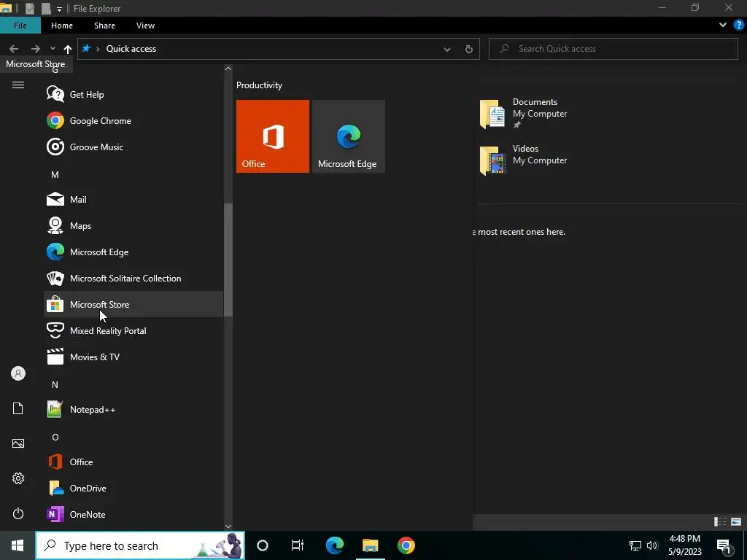
Task: Click the app list scrollbar down arrow
Action: coord(228,526)
